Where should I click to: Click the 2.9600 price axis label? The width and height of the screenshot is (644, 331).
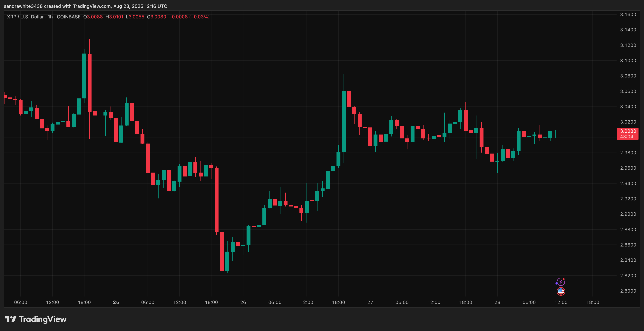click(628, 168)
